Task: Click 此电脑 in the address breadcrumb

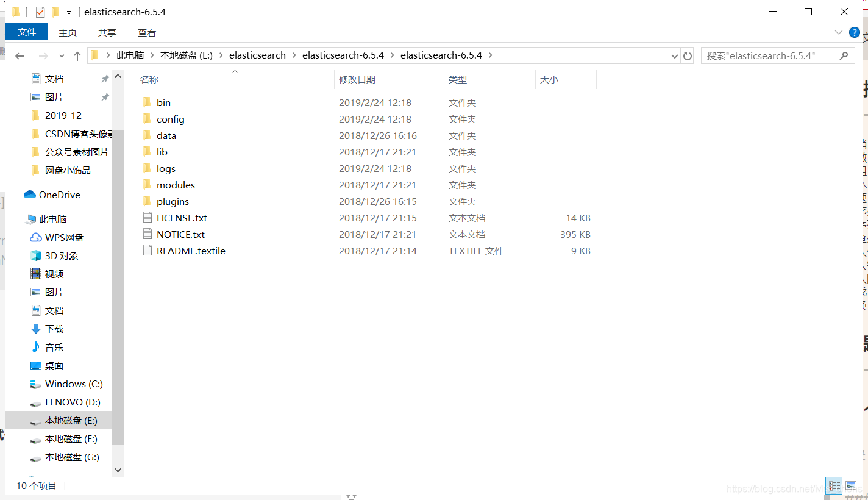Action: point(130,55)
